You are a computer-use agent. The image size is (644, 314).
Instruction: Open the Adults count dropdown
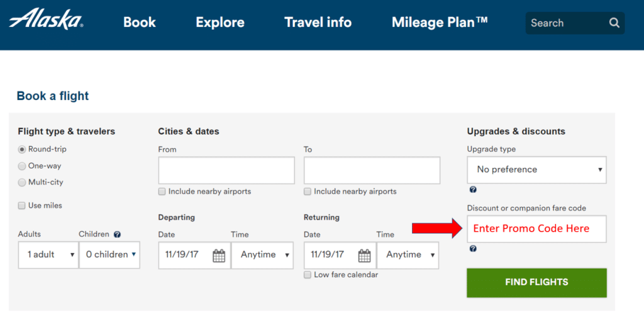pos(48,255)
